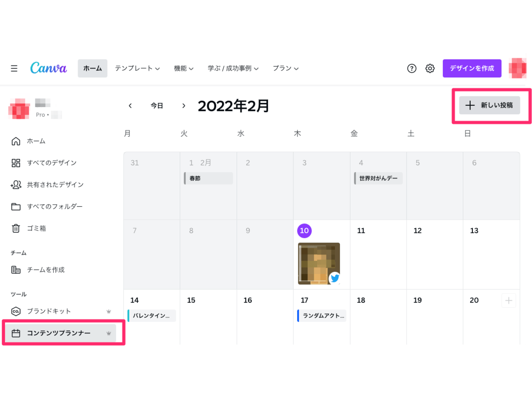Click the Twitter badge on scheduled post

[x=335, y=278]
